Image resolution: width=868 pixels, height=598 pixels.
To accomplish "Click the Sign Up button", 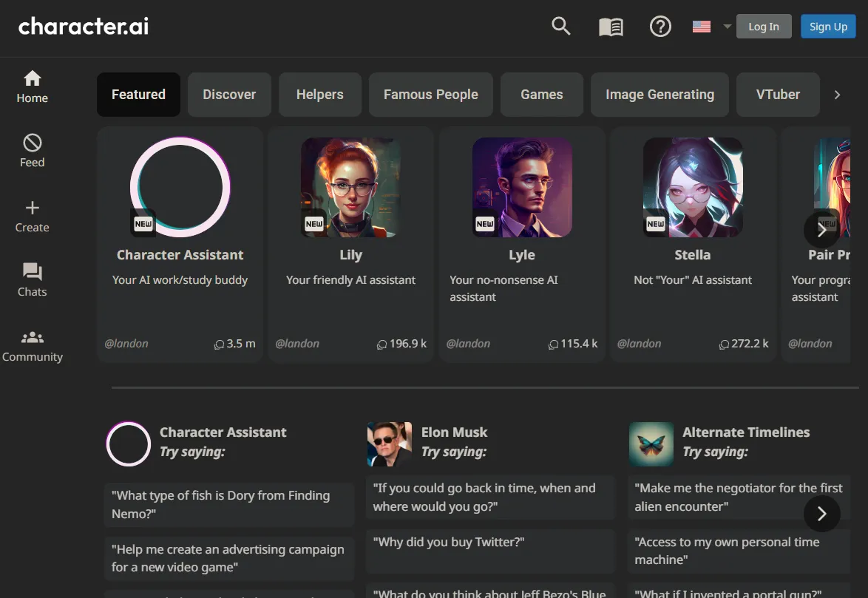I will (828, 26).
